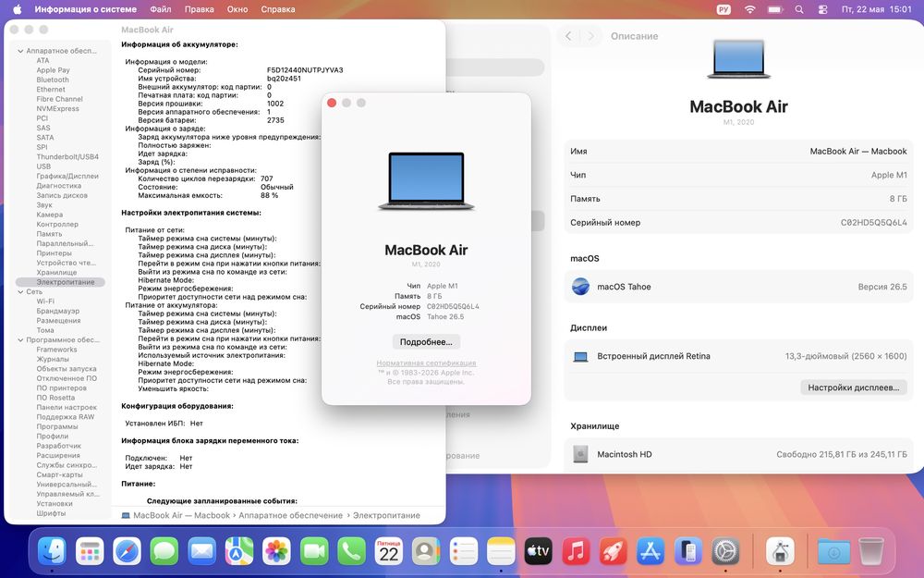Collapse the Сеть sidebar section
The image size is (924, 578).
(20, 292)
